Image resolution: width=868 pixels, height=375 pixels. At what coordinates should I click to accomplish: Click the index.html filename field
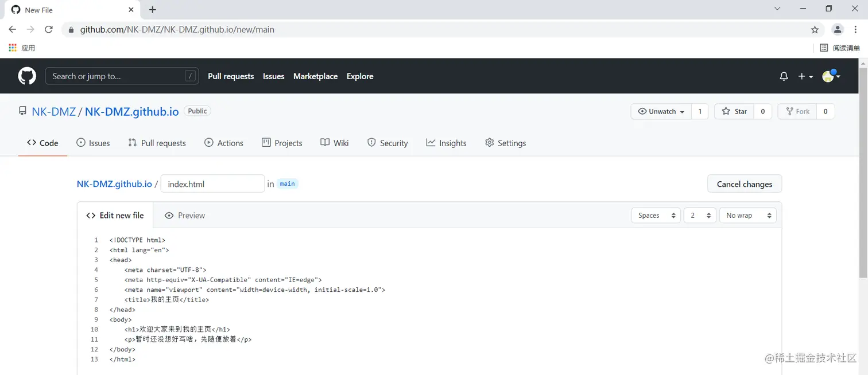point(212,184)
